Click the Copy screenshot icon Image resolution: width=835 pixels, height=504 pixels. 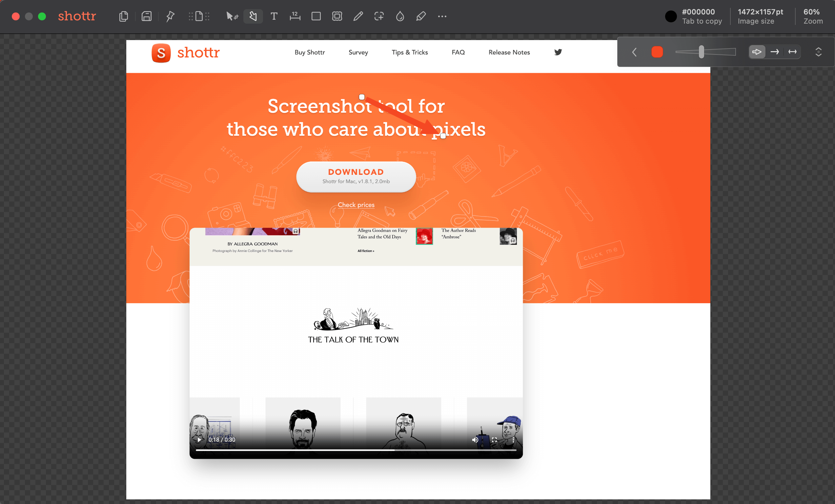tap(123, 16)
